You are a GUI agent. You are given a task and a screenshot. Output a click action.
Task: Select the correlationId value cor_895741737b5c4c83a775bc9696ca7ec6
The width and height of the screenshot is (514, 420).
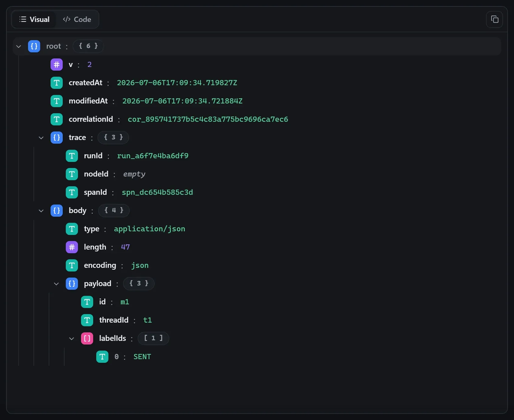(x=208, y=119)
